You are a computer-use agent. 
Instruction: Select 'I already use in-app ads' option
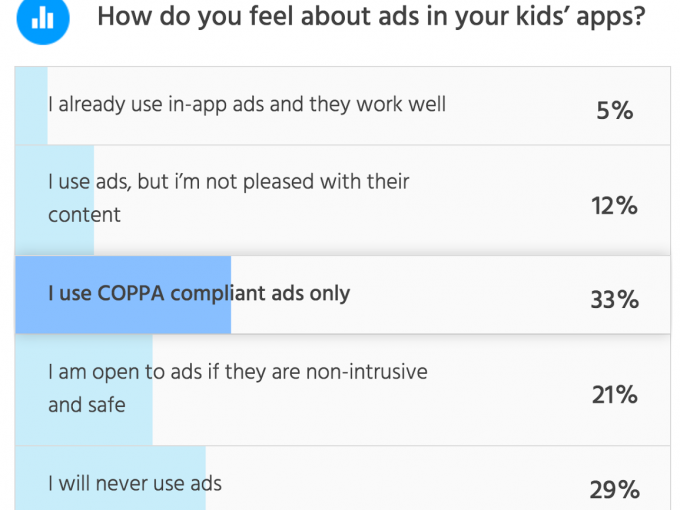coord(343,106)
